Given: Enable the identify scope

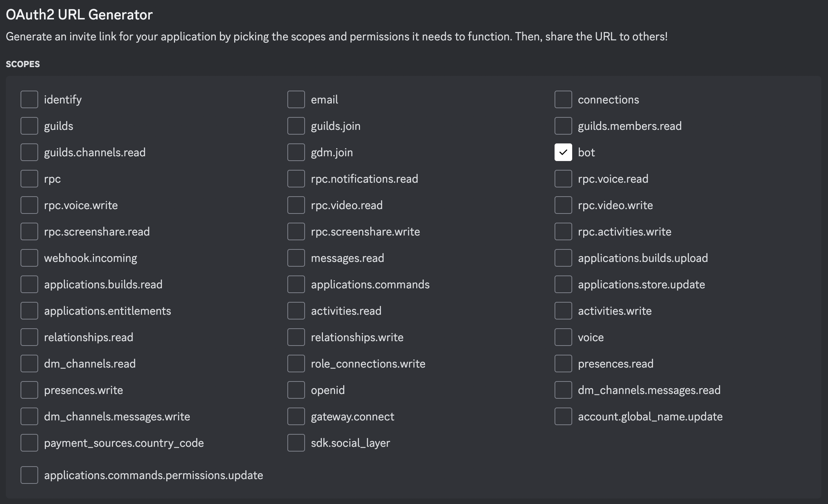Looking at the screenshot, I should (29, 99).
